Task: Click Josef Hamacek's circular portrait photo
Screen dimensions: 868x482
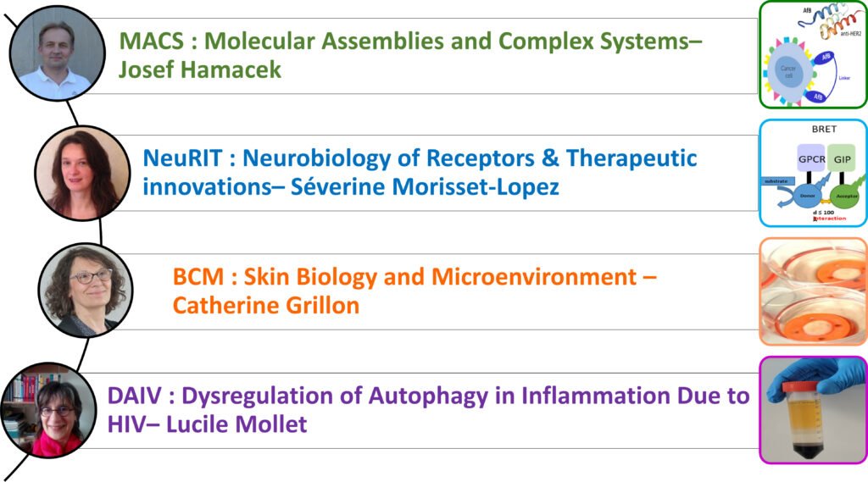Action: click(x=56, y=54)
